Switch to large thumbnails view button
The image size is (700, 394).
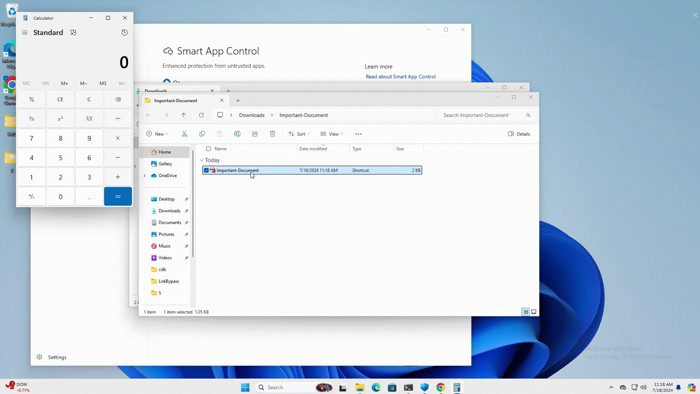(533, 312)
